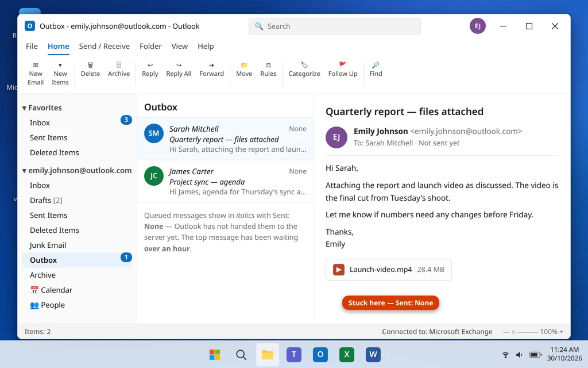Image resolution: width=588 pixels, height=368 pixels.
Task: Compose a message with New Email
Action: click(36, 74)
